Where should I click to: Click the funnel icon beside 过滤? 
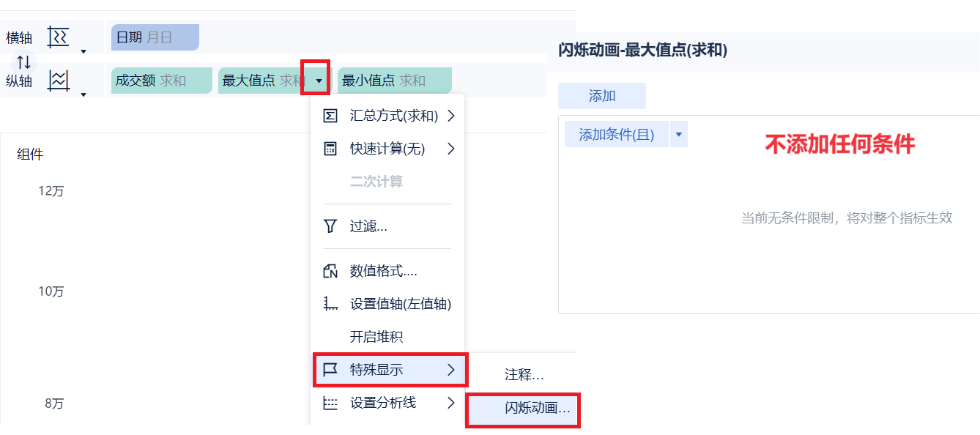[330, 226]
